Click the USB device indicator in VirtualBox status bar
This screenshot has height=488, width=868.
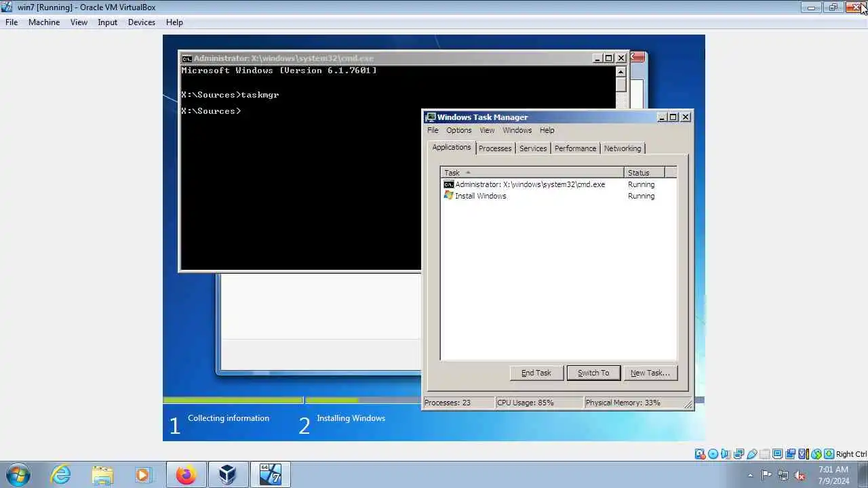(752, 454)
